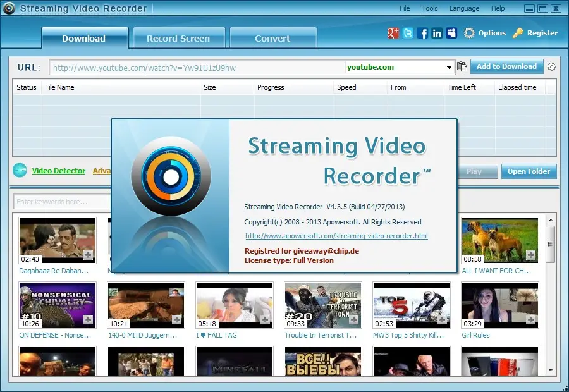The height and width of the screenshot is (392, 569).
Task: Click the scroll down arrow of video list
Action: pos(550,371)
